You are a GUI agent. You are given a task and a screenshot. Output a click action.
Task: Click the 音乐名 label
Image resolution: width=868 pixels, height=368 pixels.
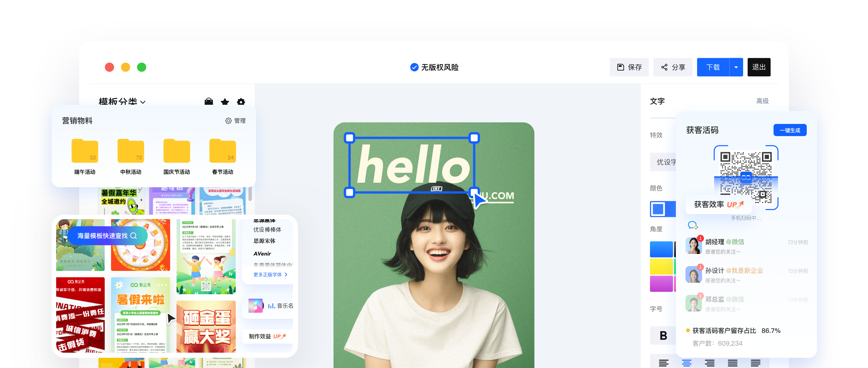click(285, 306)
